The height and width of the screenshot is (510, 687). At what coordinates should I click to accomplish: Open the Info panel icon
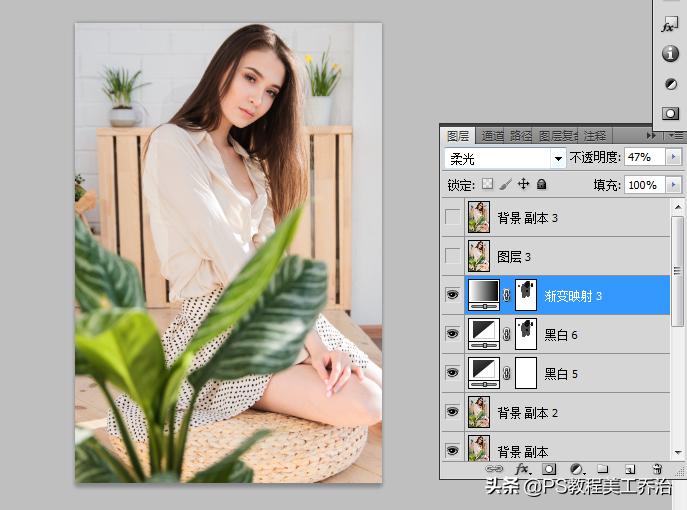click(x=670, y=54)
